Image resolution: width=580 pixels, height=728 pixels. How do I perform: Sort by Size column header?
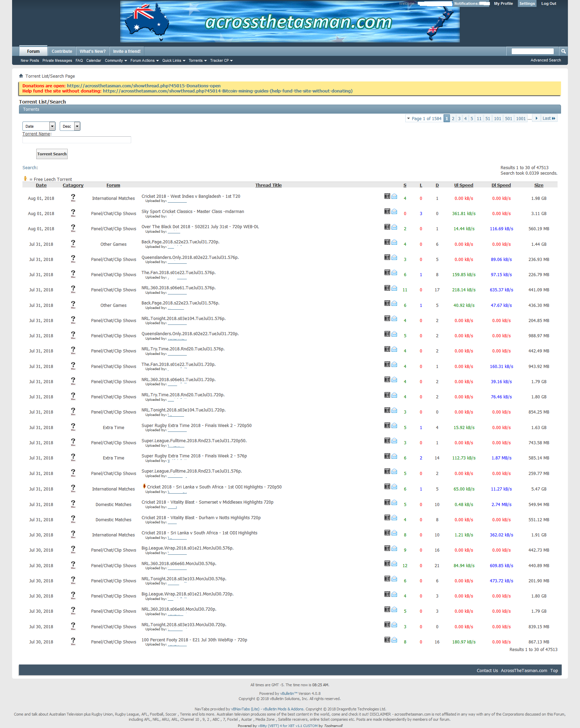point(539,185)
